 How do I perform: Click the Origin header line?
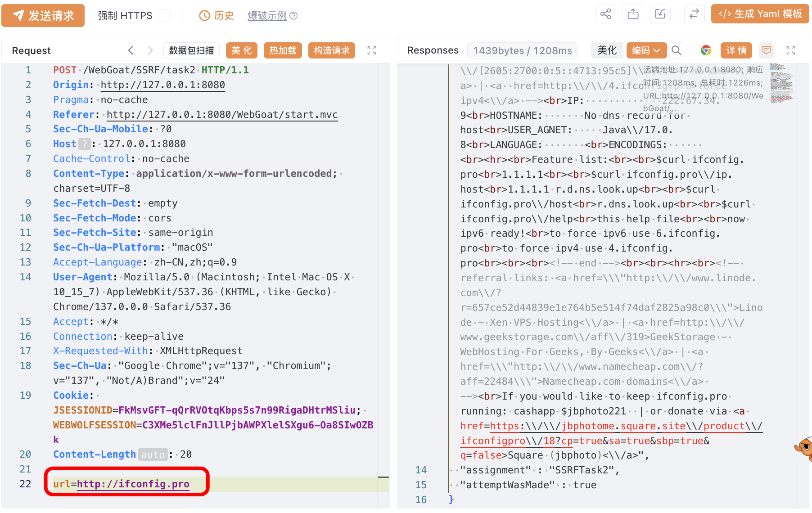tap(139, 85)
